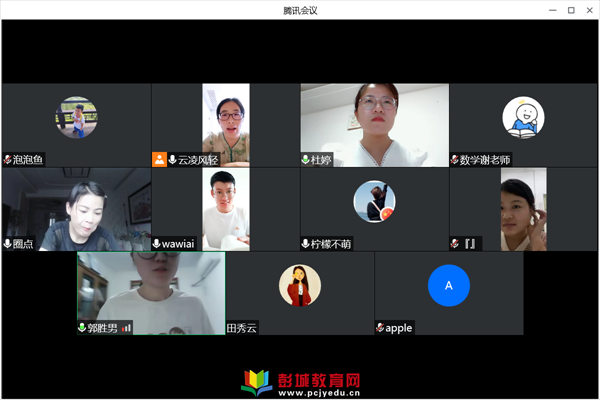Click the microphone icon next to 柠檬不萌

pyautogui.click(x=305, y=243)
